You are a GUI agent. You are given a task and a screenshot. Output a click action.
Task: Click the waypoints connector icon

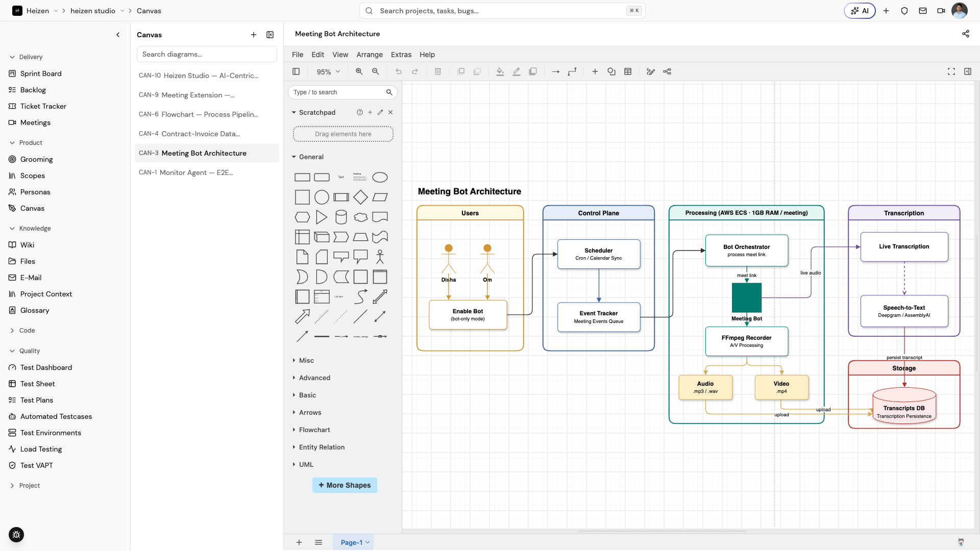point(572,72)
